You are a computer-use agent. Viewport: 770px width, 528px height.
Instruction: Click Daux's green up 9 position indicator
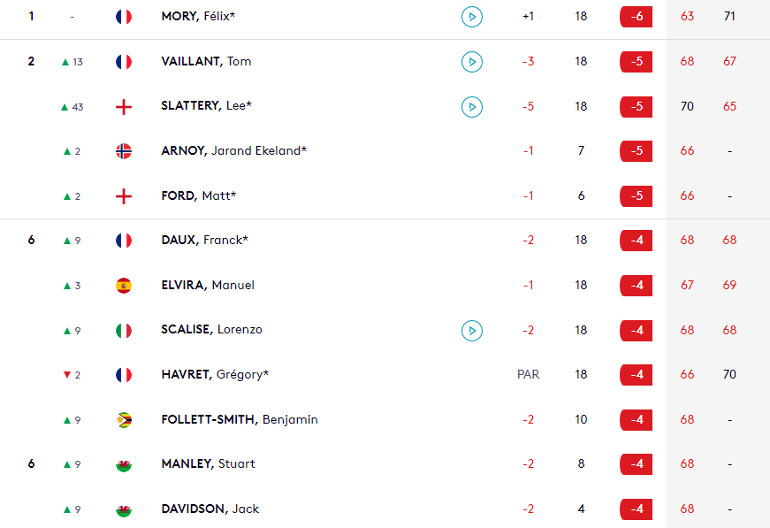pos(72,241)
